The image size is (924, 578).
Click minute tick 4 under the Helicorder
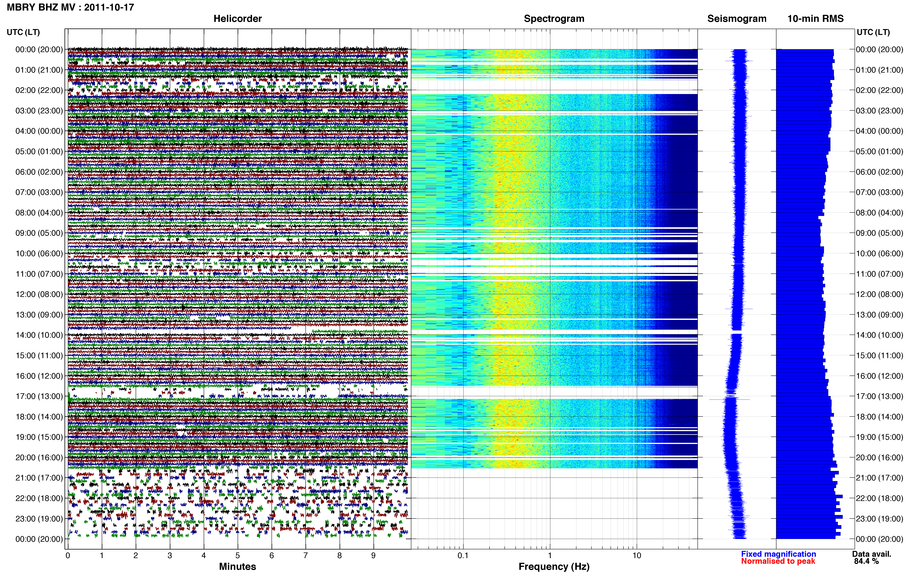tap(204, 555)
